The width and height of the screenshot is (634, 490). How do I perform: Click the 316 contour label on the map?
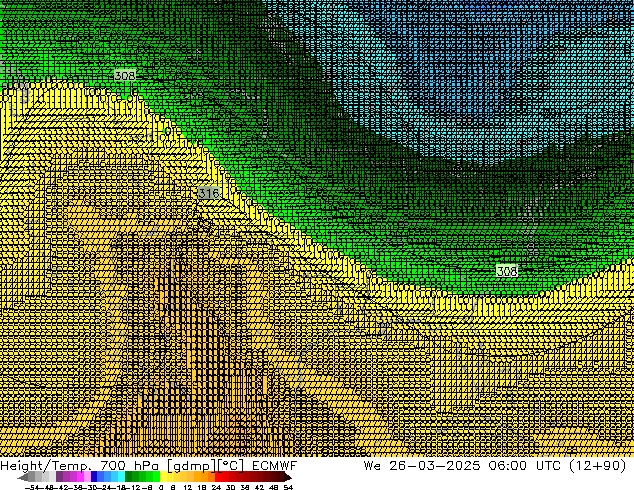point(209,193)
